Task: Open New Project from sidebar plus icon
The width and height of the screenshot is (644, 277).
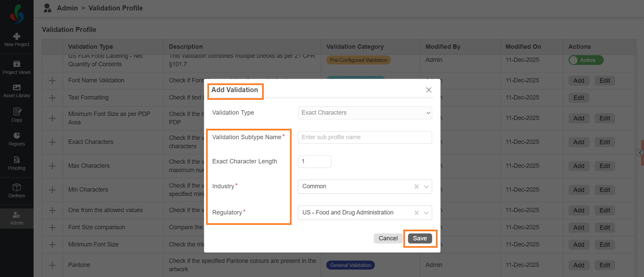Action: (x=17, y=36)
